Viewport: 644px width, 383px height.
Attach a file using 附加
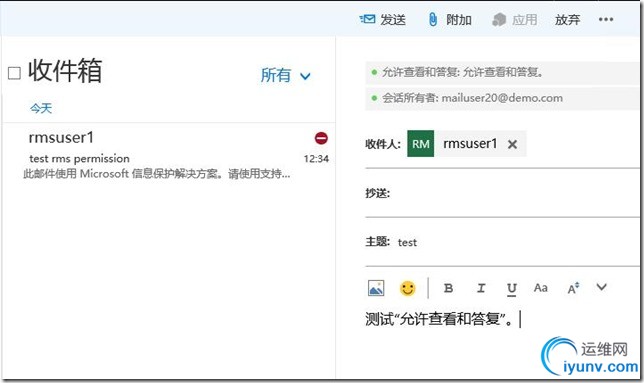(x=449, y=19)
